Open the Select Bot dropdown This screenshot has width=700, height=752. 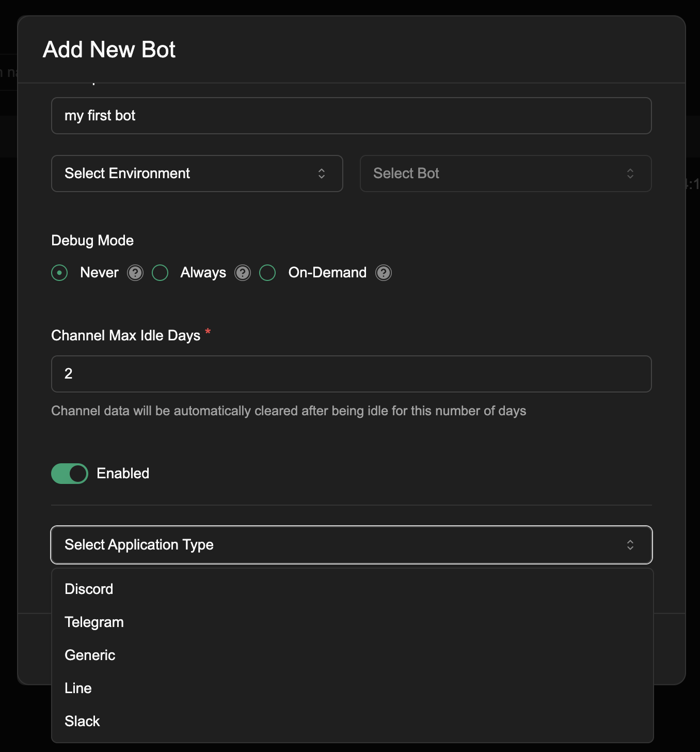click(x=505, y=174)
